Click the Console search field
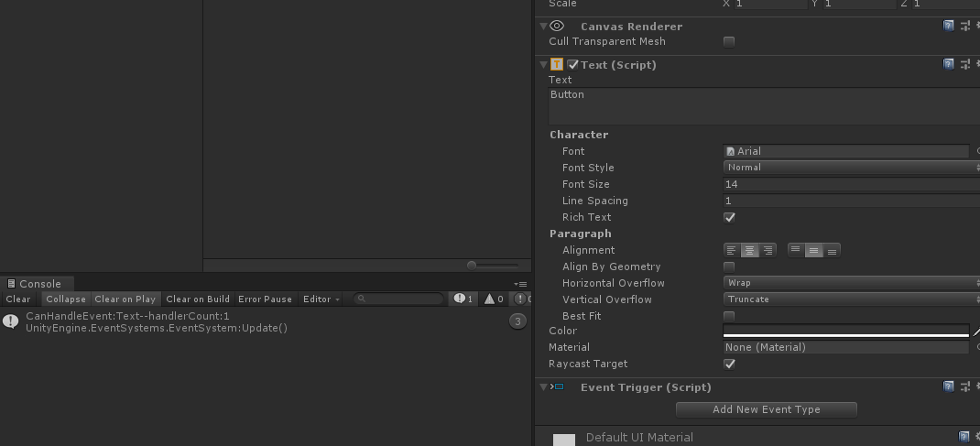This screenshot has width=980, height=446. 398,299
